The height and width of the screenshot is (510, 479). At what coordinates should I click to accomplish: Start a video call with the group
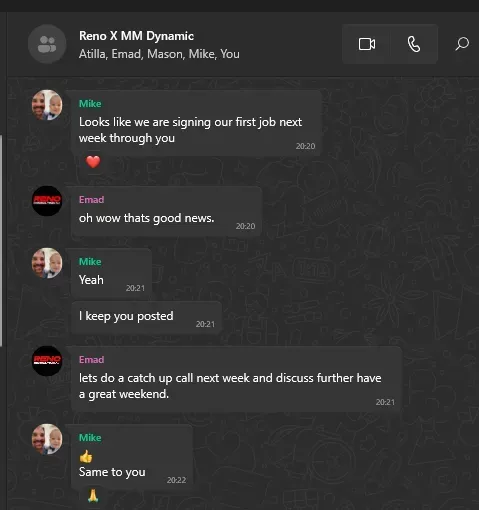pos(367,44)
